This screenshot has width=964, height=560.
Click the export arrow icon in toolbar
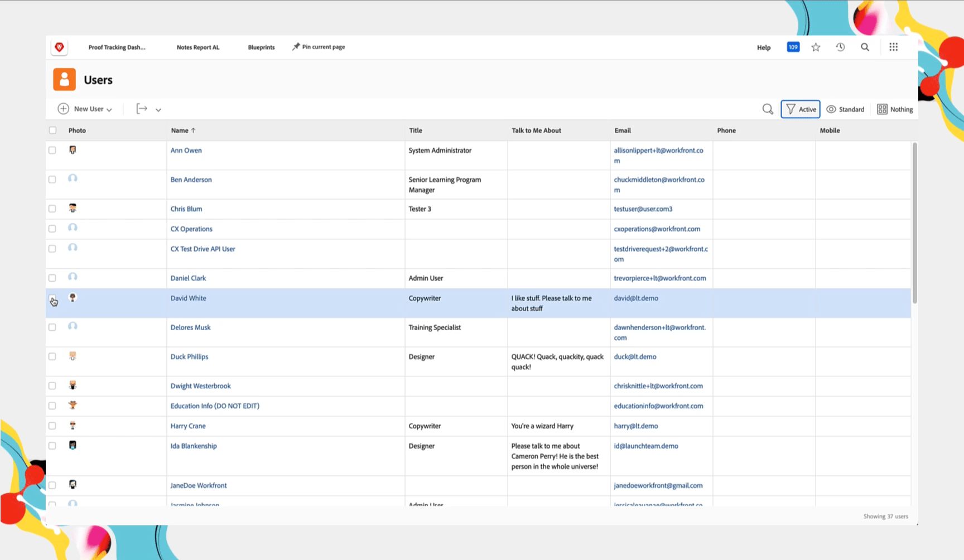coord(142,109)
